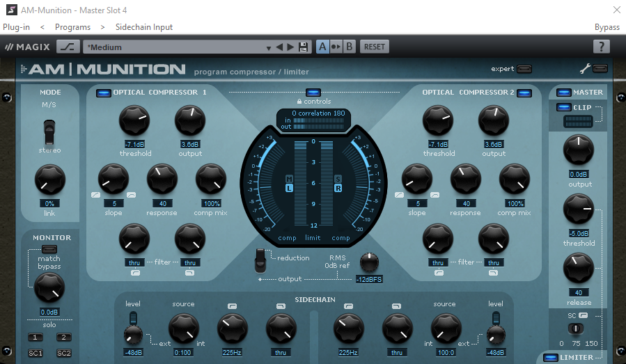The height and width of the screenshot is (364, 626).
Task: Click the SC2 solo button
Action: click(63, 353)
